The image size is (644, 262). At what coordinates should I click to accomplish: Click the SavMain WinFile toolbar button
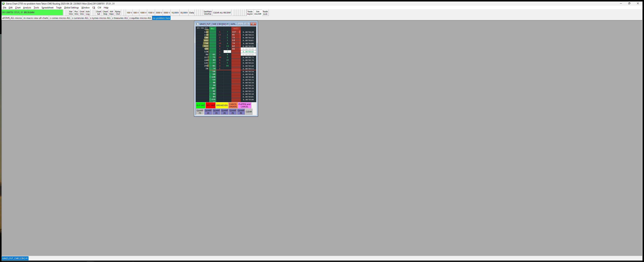coord(208,13)
